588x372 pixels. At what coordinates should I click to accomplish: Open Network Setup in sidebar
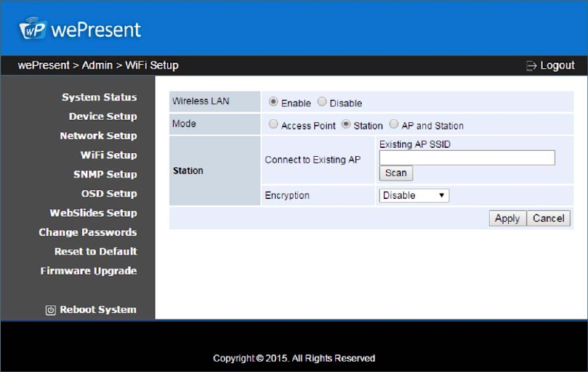point(98,136)
